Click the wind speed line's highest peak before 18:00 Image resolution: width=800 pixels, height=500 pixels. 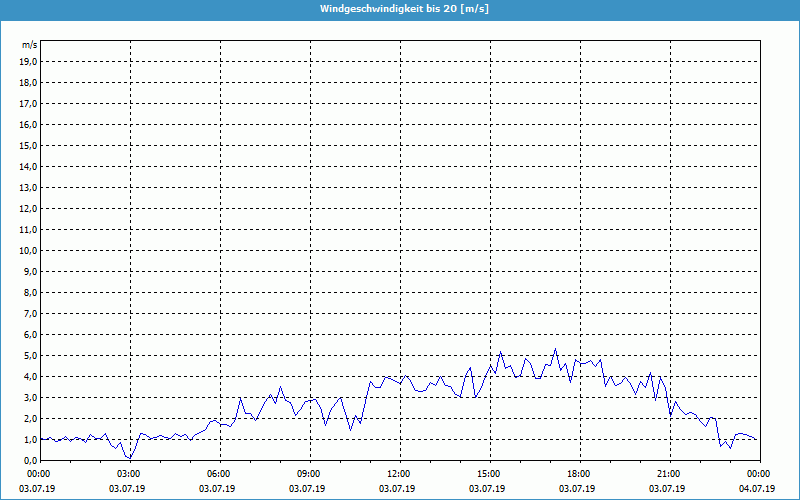555,349
